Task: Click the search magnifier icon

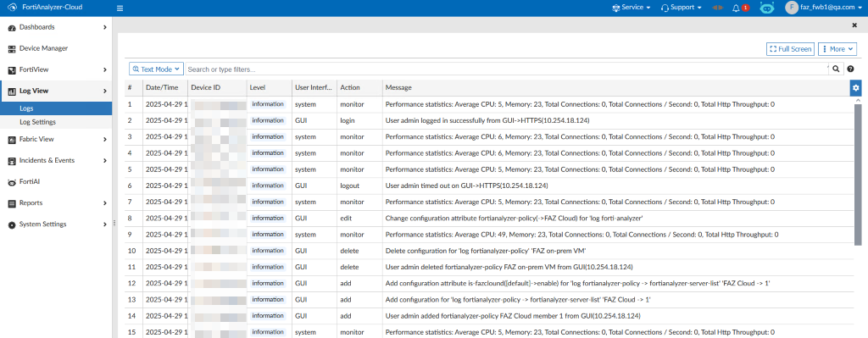Action: (x=836, y=69)
